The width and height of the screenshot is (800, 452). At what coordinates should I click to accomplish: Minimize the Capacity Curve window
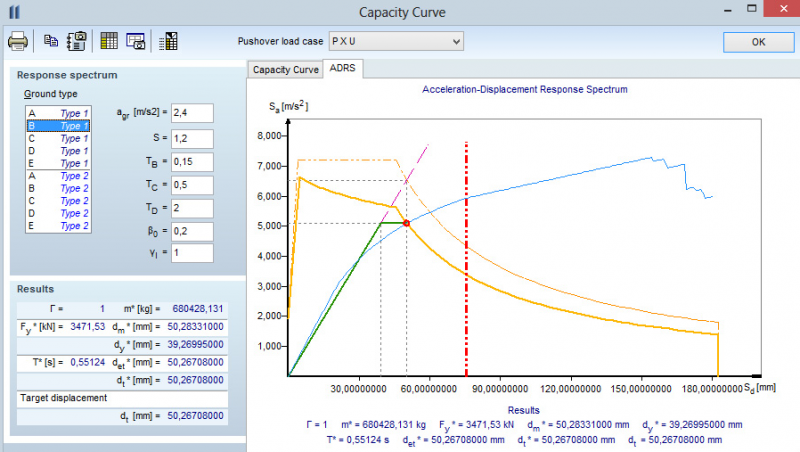point(728,10)
